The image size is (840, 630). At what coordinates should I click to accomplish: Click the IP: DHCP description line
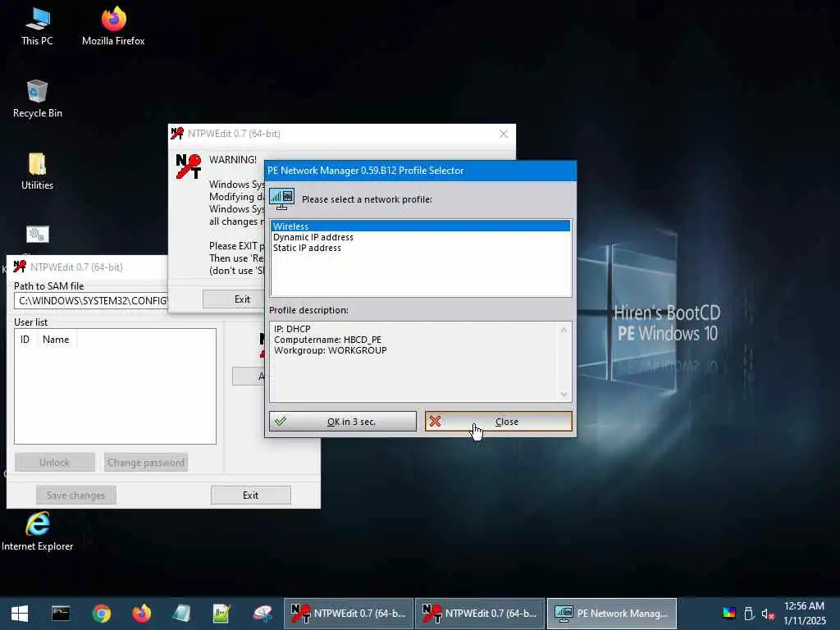coord(292,329)
